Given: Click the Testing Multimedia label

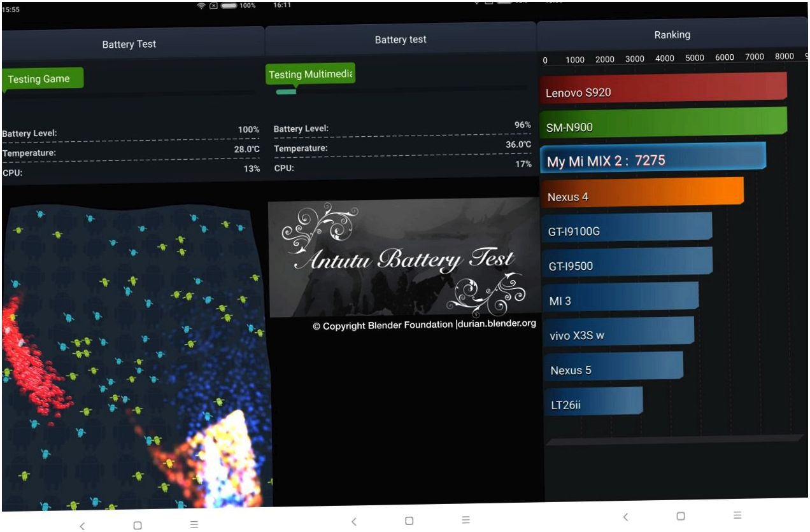Looking at the screenshot, I should (311, 74).
